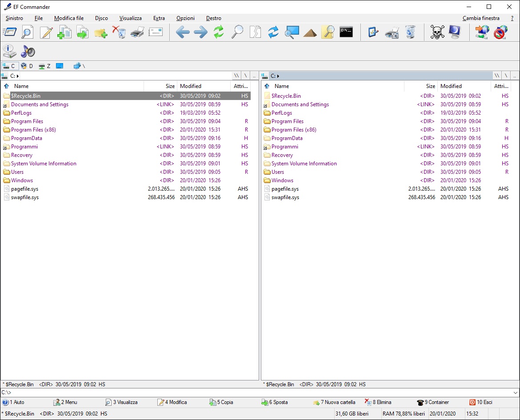Screen dimensions: 520x420
Task: Click the 10 Esci function button
Action: pos(481,402)
